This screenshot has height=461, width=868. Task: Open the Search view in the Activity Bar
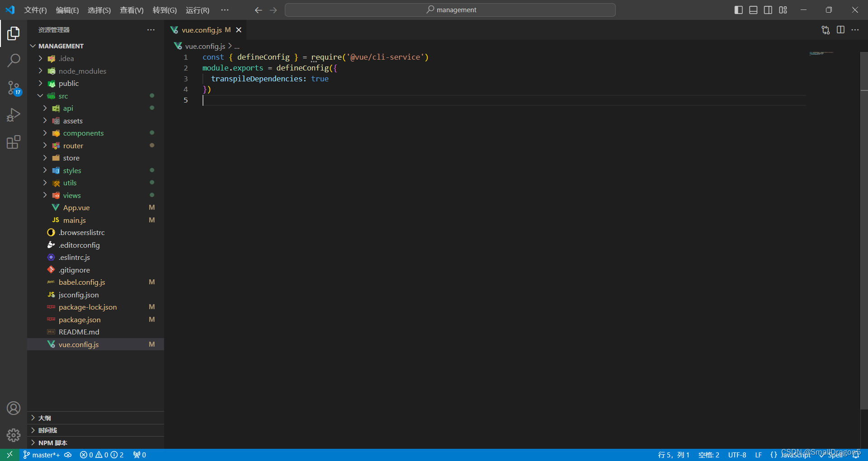14,60
